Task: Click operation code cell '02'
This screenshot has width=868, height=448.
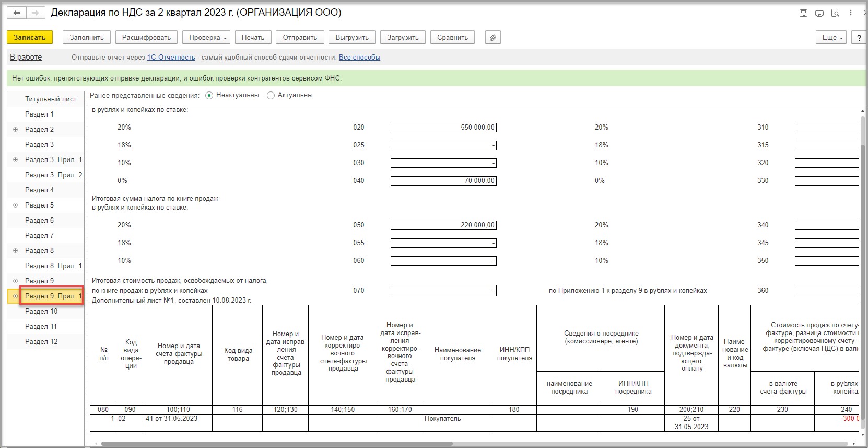Action: coord(130,422)
